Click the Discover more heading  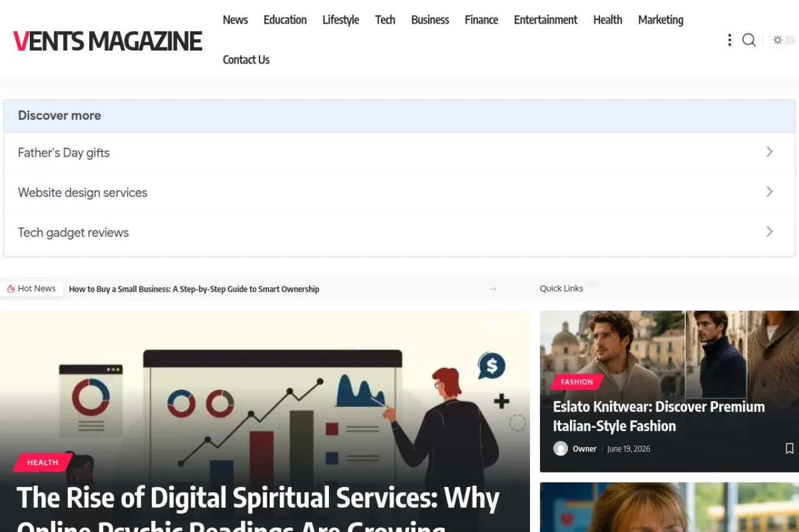59,115
